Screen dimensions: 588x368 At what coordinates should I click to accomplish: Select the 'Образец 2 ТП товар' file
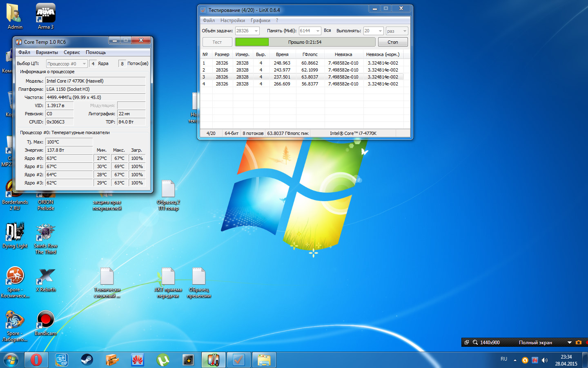click(x=168, y=195)
